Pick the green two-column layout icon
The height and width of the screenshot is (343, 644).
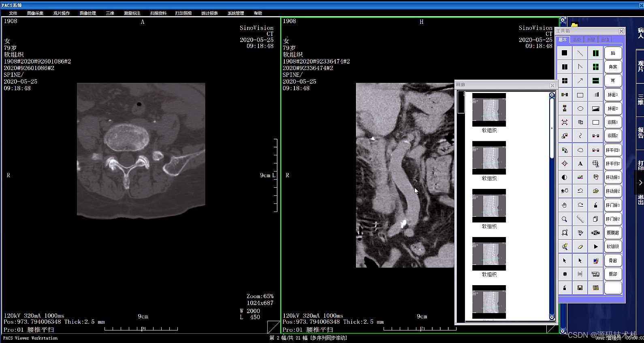[595, 53]
